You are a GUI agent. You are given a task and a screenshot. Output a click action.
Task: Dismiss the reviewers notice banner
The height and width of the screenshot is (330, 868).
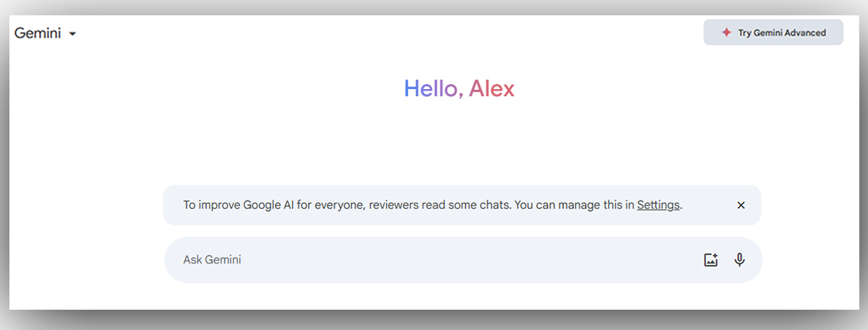741,205
